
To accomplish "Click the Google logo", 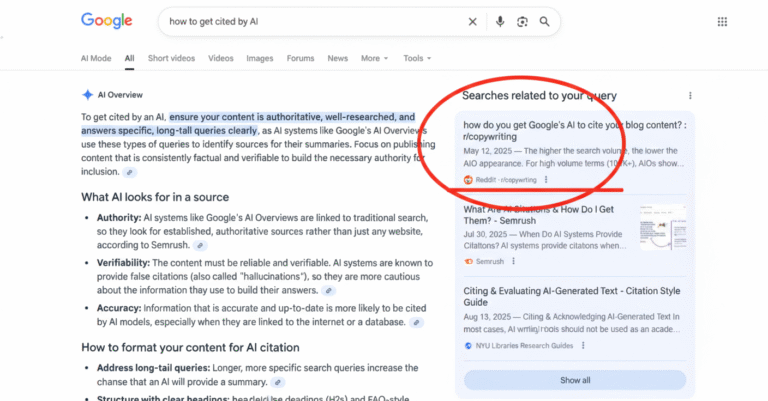I will click(x=107, y=21).
